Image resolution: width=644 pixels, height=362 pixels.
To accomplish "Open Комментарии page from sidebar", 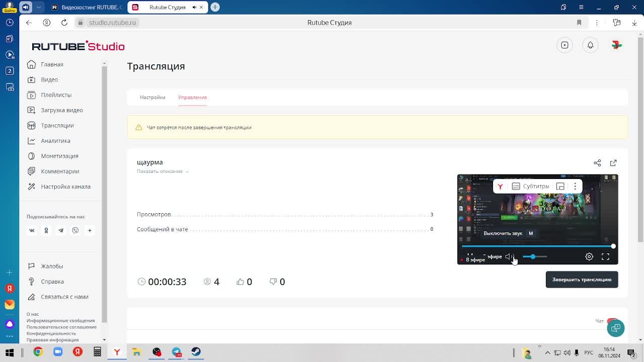I will click(53, 171).
